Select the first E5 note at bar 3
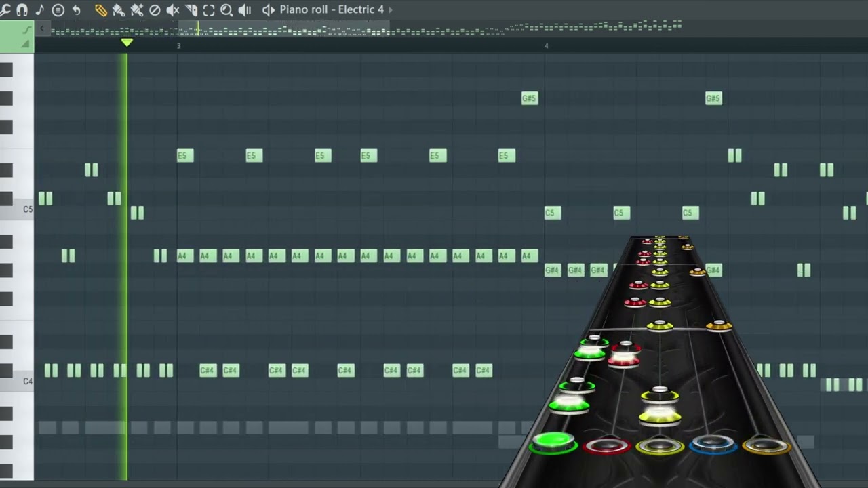 tap(185, 156)
